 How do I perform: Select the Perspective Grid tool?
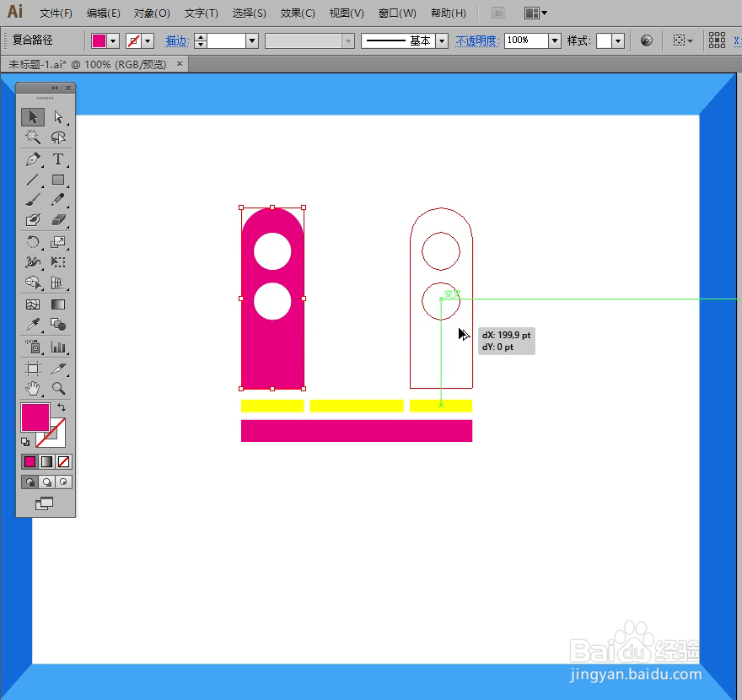(58, 283)
